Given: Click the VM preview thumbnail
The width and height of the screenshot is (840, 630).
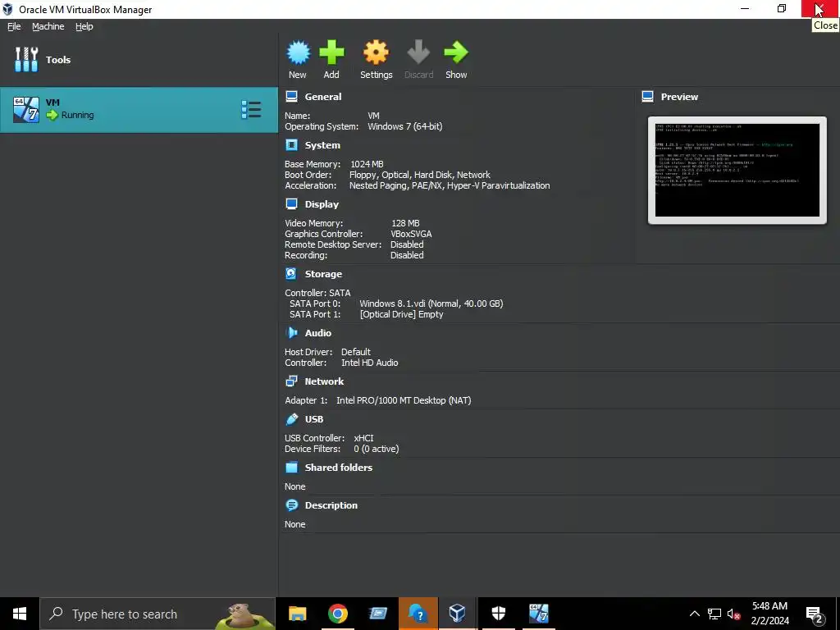Looking at the screenshot, I should pos(737,170).
